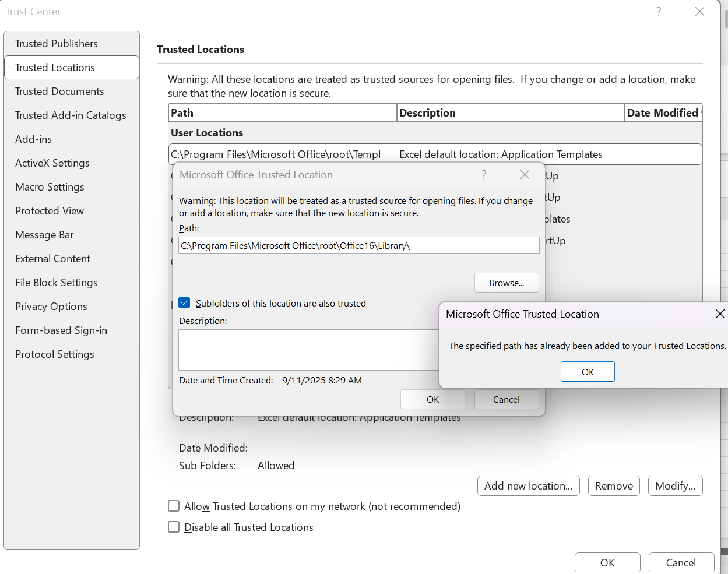Open ActiveX Settings

[71, 163]
